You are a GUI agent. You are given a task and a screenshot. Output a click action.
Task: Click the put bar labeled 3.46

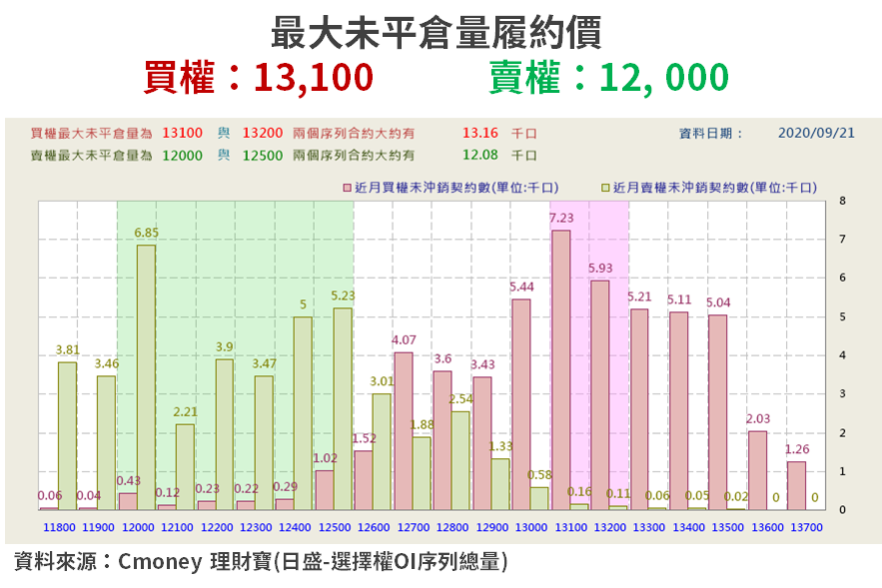(x=106, y=443)
